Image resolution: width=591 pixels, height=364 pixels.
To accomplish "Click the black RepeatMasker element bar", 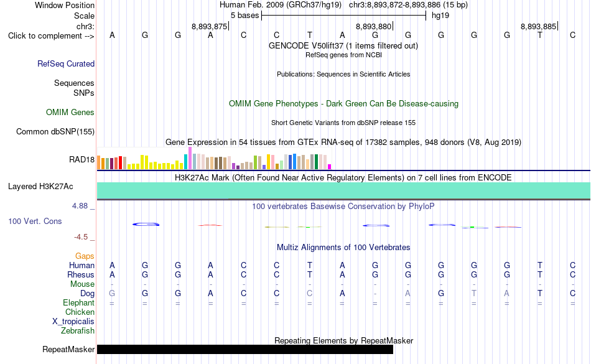I will [245, 349].
